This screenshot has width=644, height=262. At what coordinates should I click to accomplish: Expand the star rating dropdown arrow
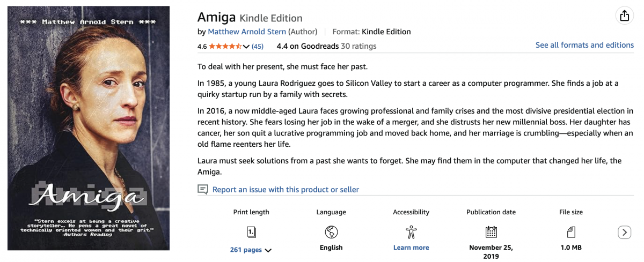tap(246, 47)
